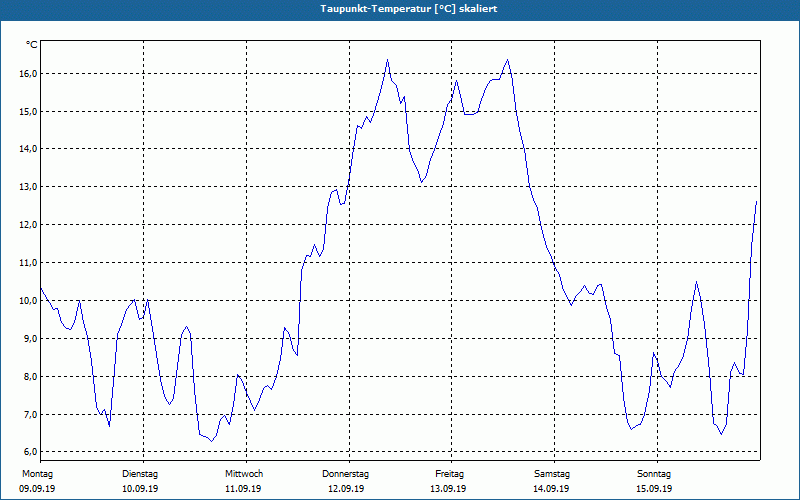Select the 13,0 y-axis value
Viewport: 800px width, 500px height.
click(x=29, y=187)
